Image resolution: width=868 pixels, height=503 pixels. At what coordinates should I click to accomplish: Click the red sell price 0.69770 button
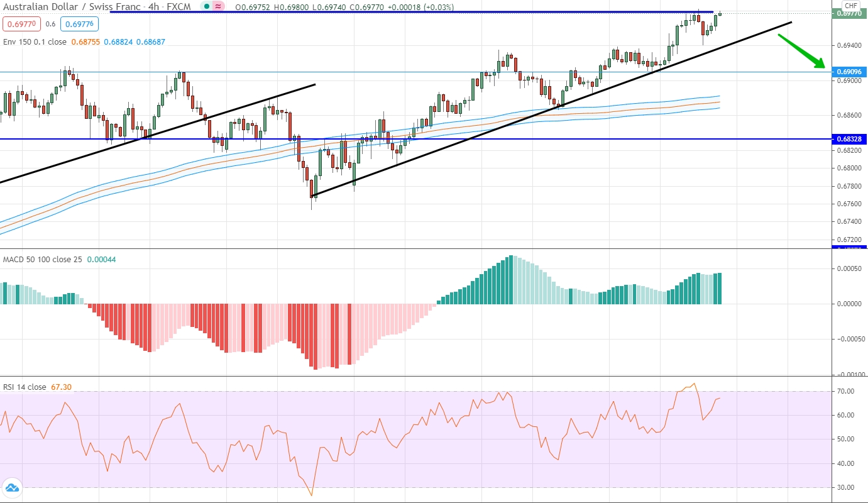[22, 25]
